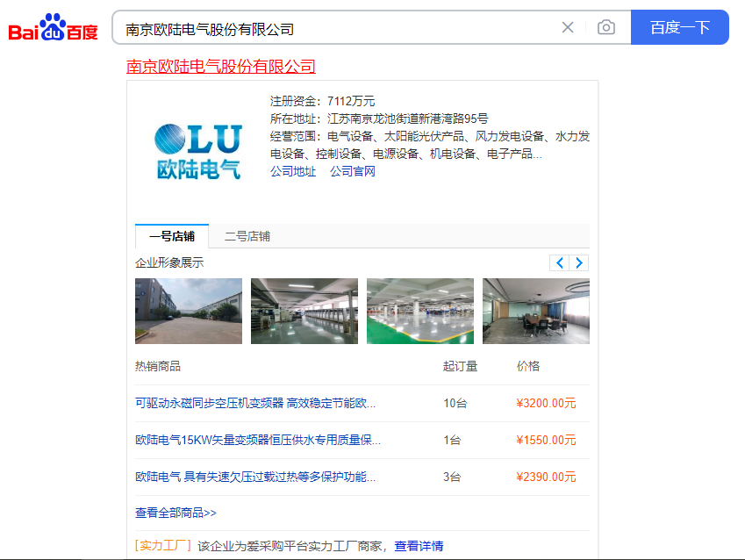Screen dimensions: 745x560
Task: Click the 查看全部商品>> link
Action: tap(176, 513)
